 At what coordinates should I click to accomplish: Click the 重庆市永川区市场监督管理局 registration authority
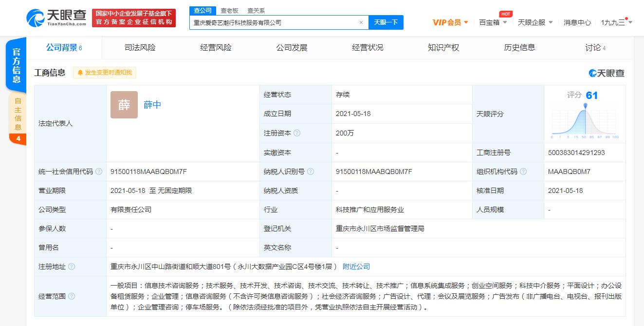tap(380, 229)
